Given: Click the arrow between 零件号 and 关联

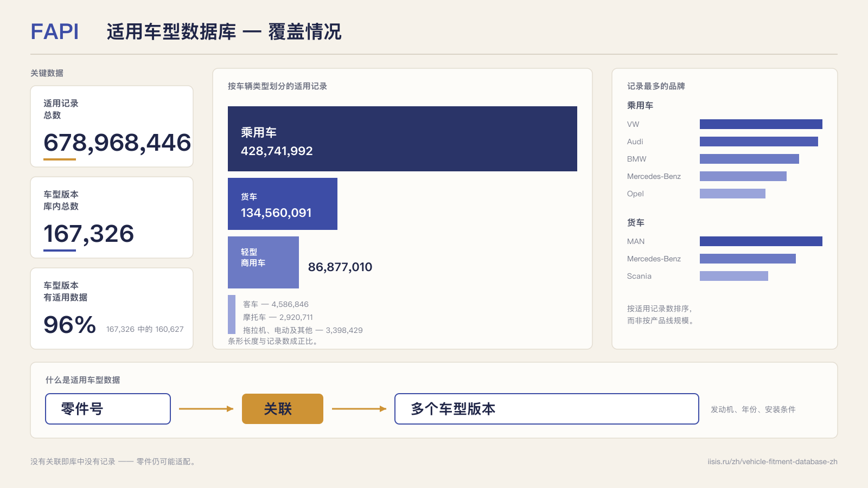Looking at the screenshot, I should tap(206, 409).
